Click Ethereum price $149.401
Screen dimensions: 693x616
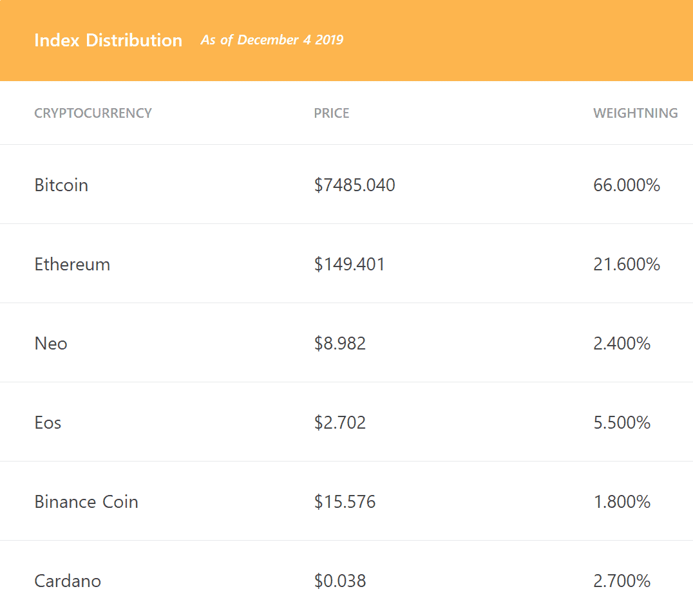[349, 265]
